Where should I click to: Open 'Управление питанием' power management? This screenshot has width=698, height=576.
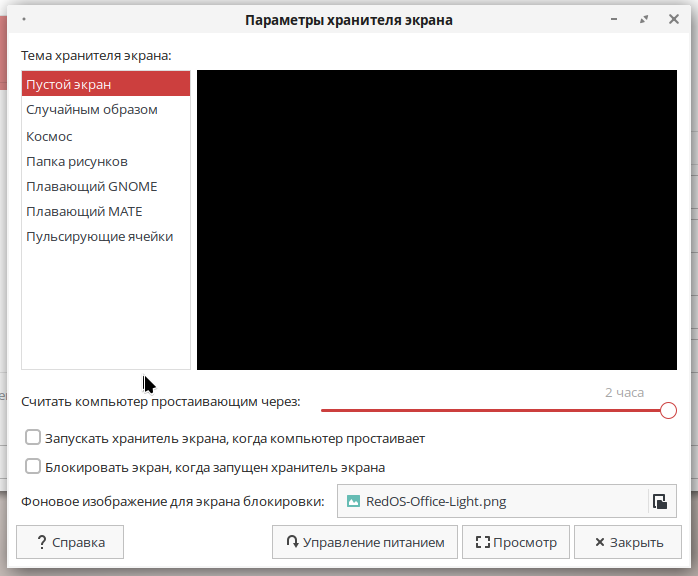365,542
